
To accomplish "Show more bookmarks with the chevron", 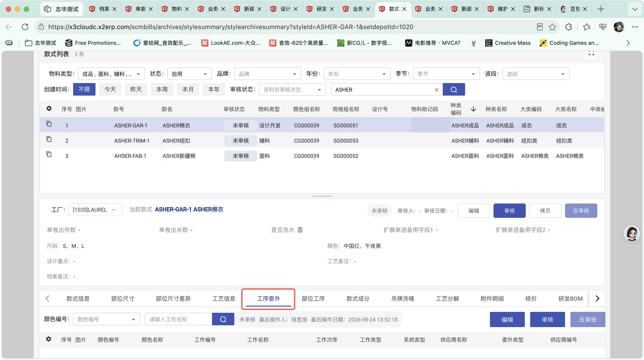I will pos(628,43).
